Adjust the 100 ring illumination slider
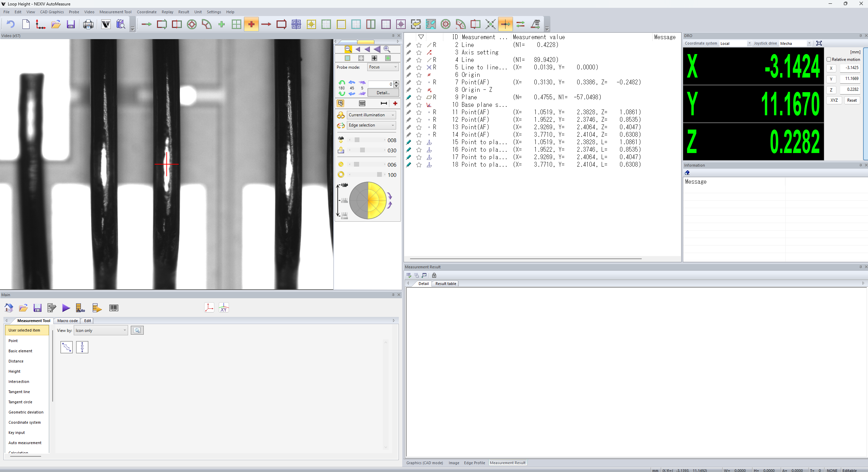 pos(379,175)
